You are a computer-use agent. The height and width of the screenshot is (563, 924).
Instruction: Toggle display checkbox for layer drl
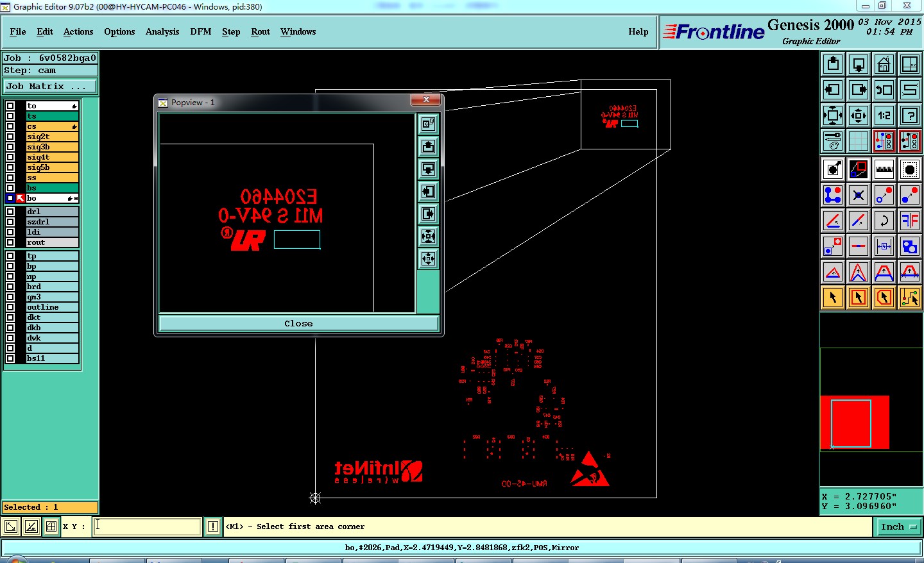pos(10,212)
